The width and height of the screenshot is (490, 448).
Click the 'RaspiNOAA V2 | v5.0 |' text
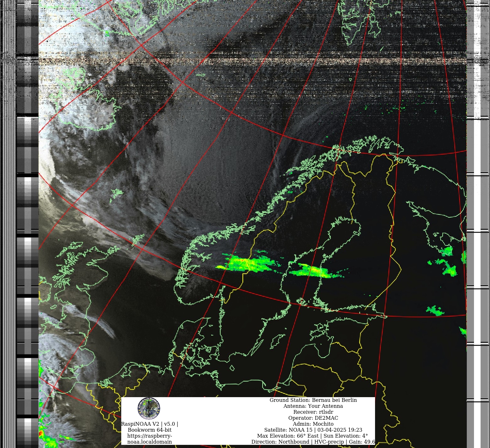tap(150, 424)
